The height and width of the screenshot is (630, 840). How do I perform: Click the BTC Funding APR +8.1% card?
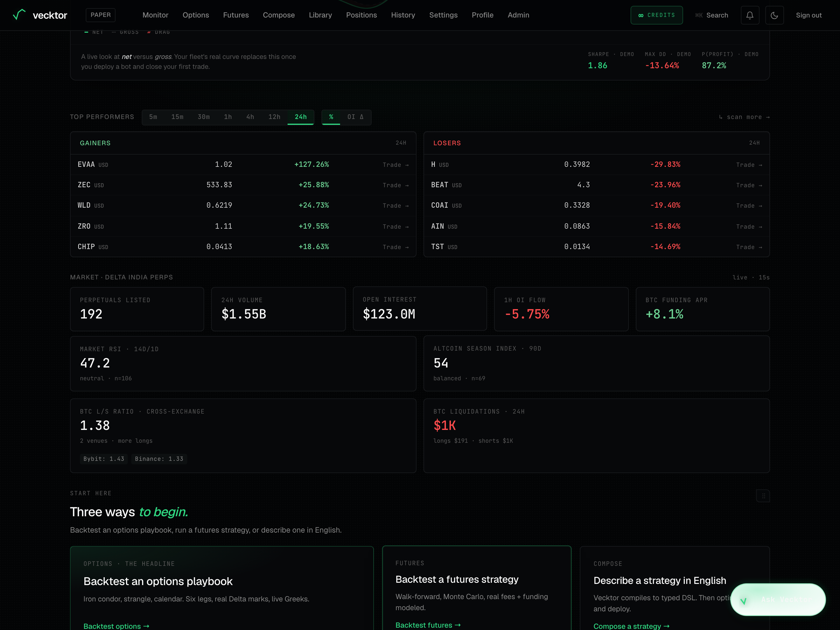[x=703, y=309]
